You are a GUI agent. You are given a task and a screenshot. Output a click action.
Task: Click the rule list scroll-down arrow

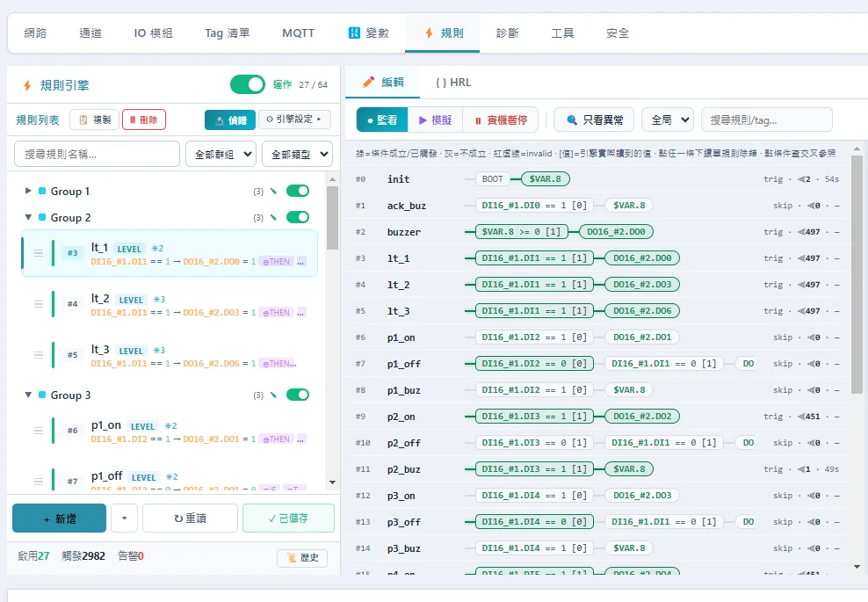pyautogui.click(x=332, y=482)
